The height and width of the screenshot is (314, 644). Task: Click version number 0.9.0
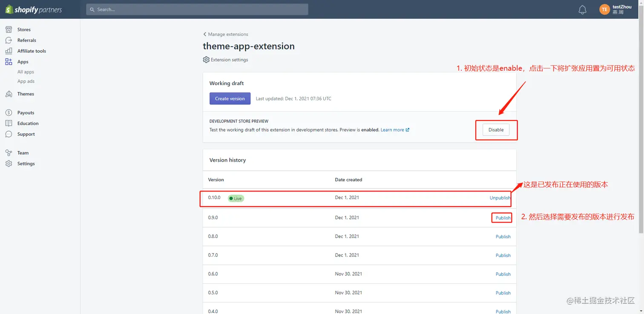click(x=213, y=217)
